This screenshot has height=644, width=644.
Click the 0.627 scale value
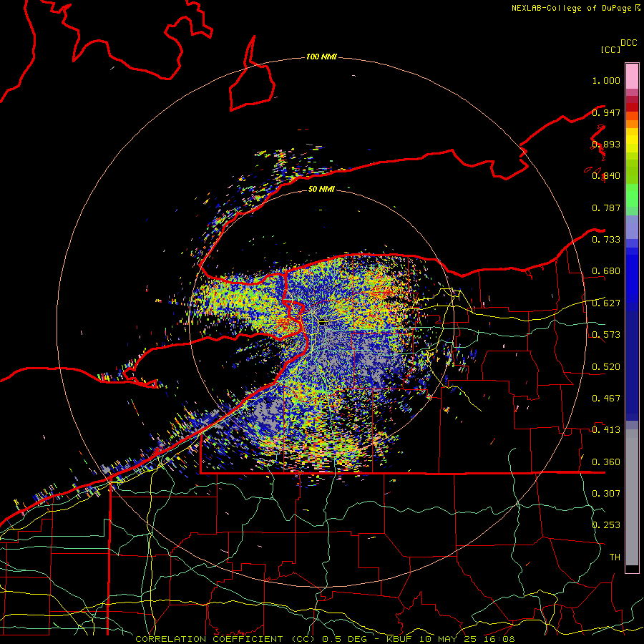[606, 303]
